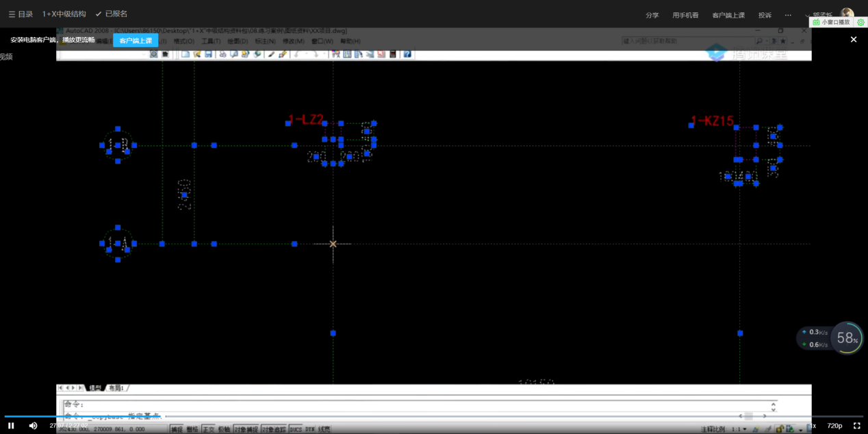Open 小窗口播放 small window playback
Image resolution: width=868 pixels, height=434 pixels.
(x=832, y=23)
